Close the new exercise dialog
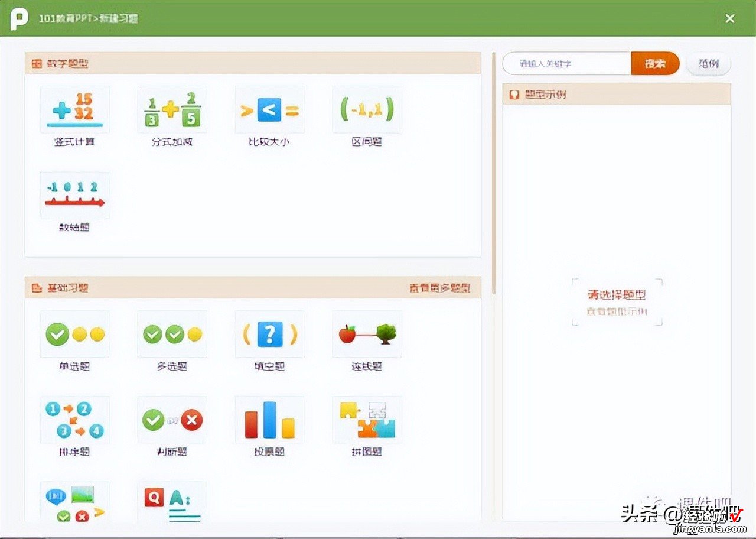This screenshot has height=539, width=756. (730, 18)
